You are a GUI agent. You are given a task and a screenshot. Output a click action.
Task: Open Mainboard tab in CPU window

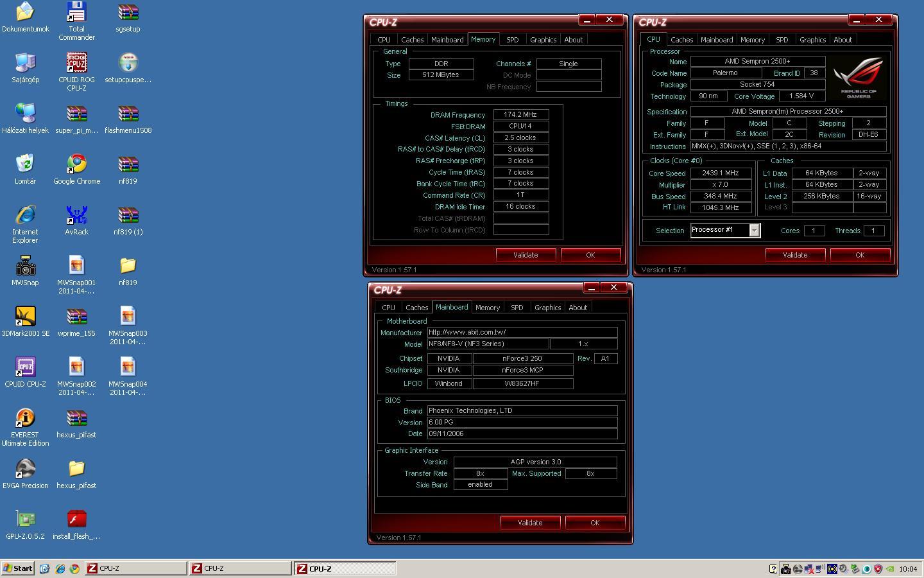point(716,40)
